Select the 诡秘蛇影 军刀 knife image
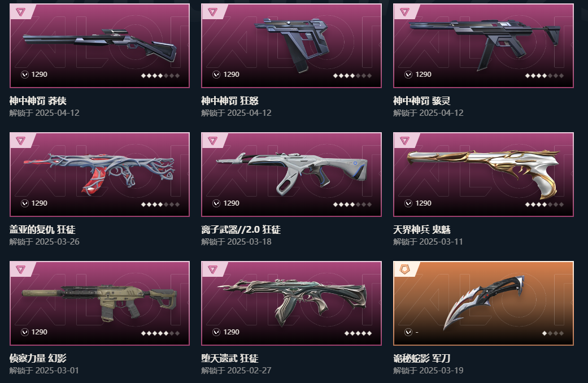 point(484,301)
